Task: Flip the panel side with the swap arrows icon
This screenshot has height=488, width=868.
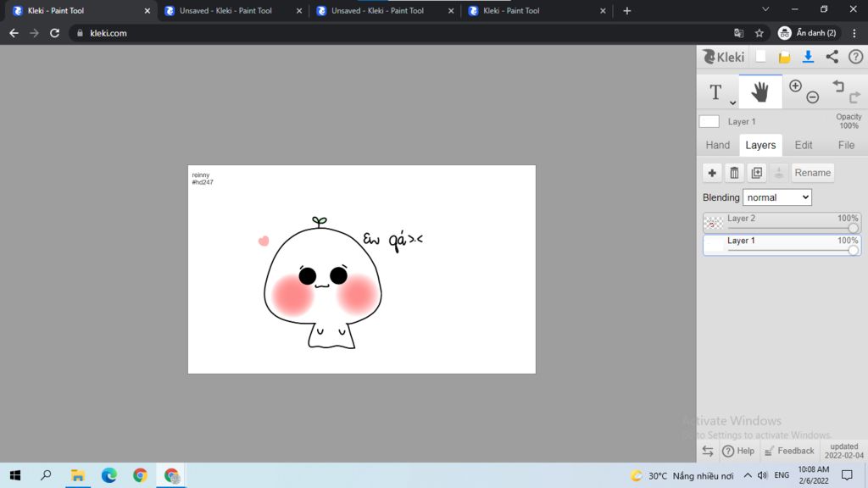Action: (708, 451)
